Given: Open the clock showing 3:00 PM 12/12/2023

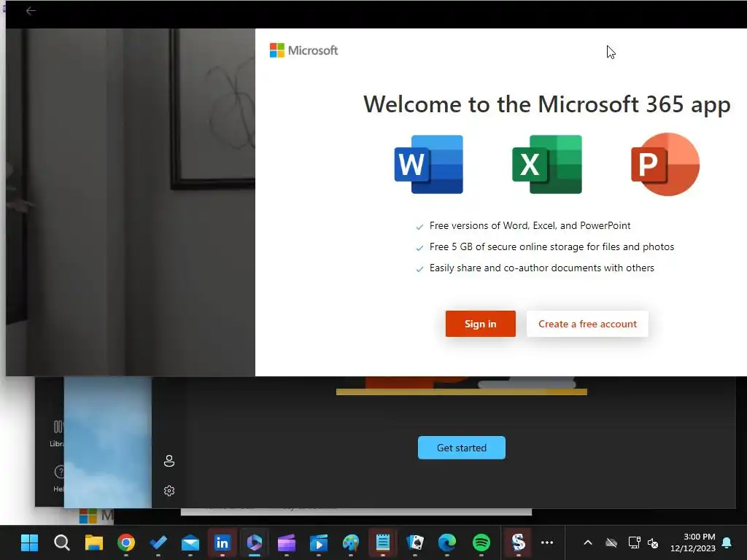Looking at the screenshot, I should coord(693,542).
